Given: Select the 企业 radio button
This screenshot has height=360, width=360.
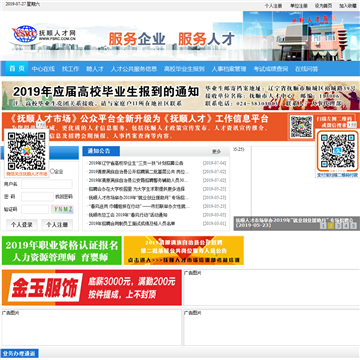Looking at the screenshot, I should click(52, 171).
